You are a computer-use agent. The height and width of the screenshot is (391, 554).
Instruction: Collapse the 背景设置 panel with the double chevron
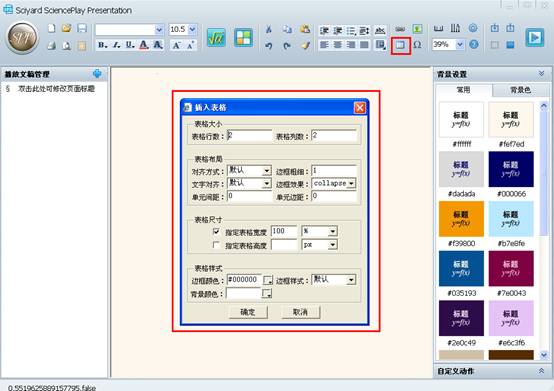[541, 73]
